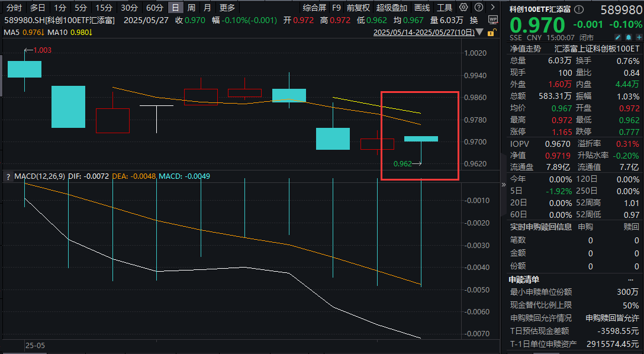The image size is (644, 354).
Task: Click the 画线 drawing tools button
Action: click(x=422, y=8)
